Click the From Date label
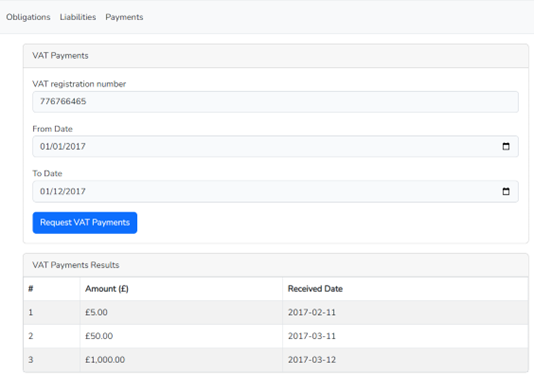The width and height of the screenshot is (534, 375). click(x=52, y=129)
